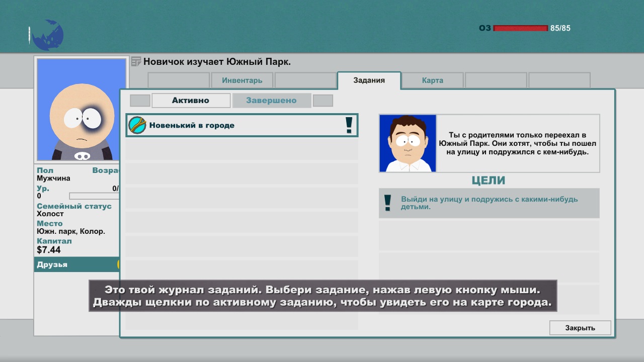Click the father's portrait in quest description
The height and width of the screenshot is (362, 644).
tap(408, 143)
